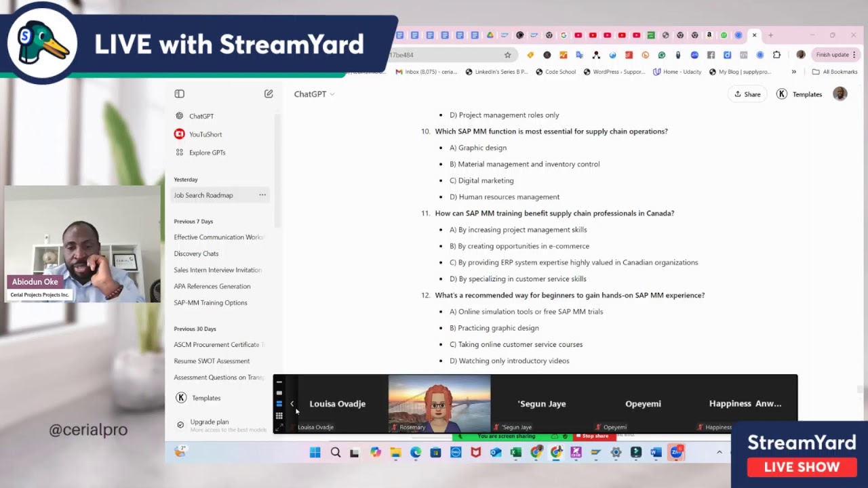Click the Chrome profile avatar in toolbar
This screenshot has width=868, height=488.
tap(801, 55)
